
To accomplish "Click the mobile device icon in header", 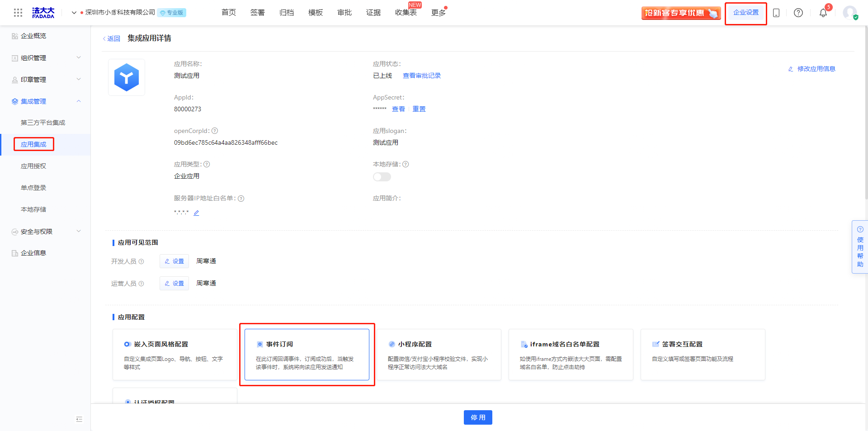I will (x=776, y=13).
